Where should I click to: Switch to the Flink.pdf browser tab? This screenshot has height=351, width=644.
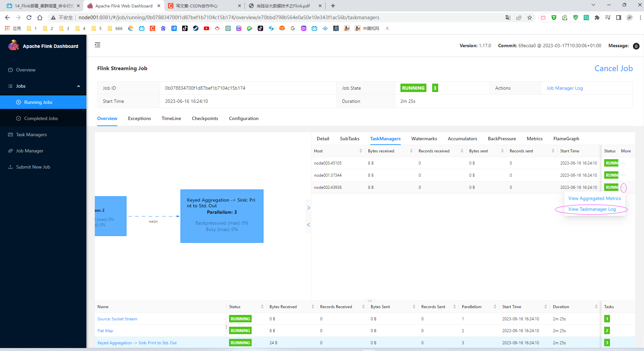(286, 6)
